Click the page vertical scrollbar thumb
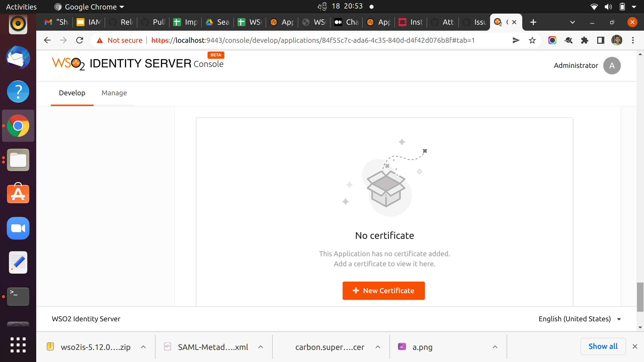Image resolution: width=644 pixels, height=362 pixels. pyautogui.click(x=640, y=297)
